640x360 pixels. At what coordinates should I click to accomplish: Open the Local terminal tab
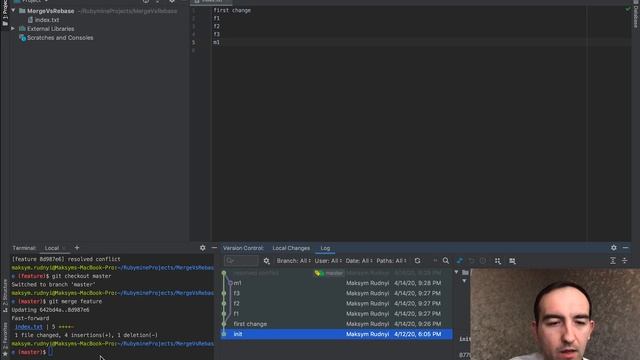tap(52, 248)
